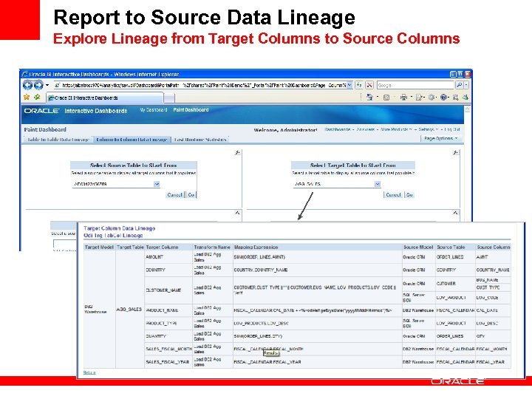
Task: Click the Return link below lineage table
Action: [x=89, y=372]
